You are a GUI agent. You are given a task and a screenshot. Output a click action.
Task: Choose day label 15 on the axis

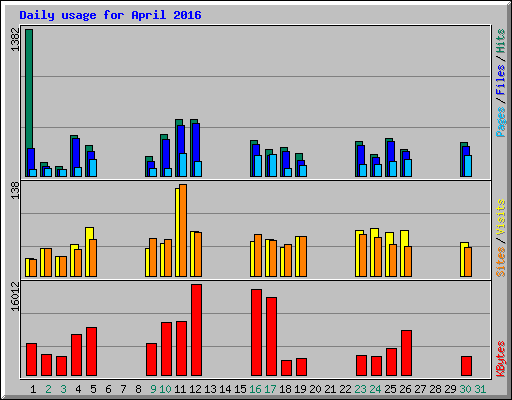pos(240,389)
